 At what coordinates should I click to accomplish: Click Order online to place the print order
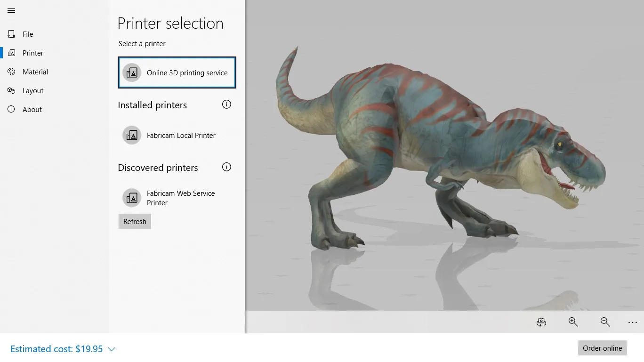[x=603, y=348]
